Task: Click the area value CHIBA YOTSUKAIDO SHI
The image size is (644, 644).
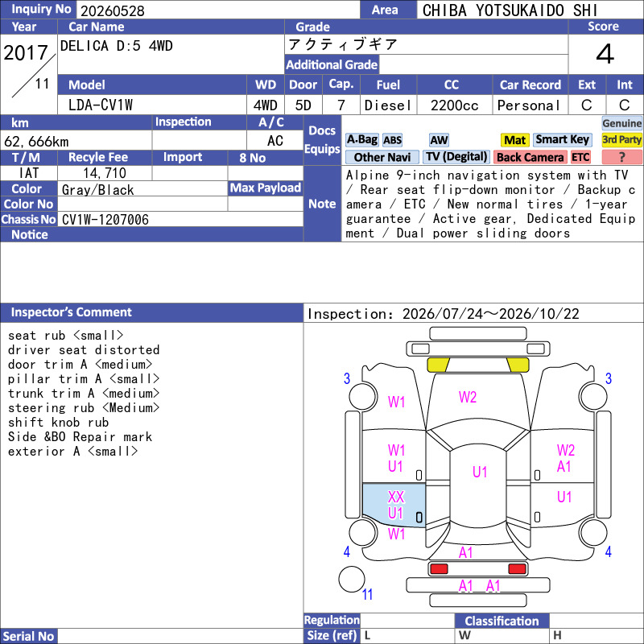Action: point(510,10)
